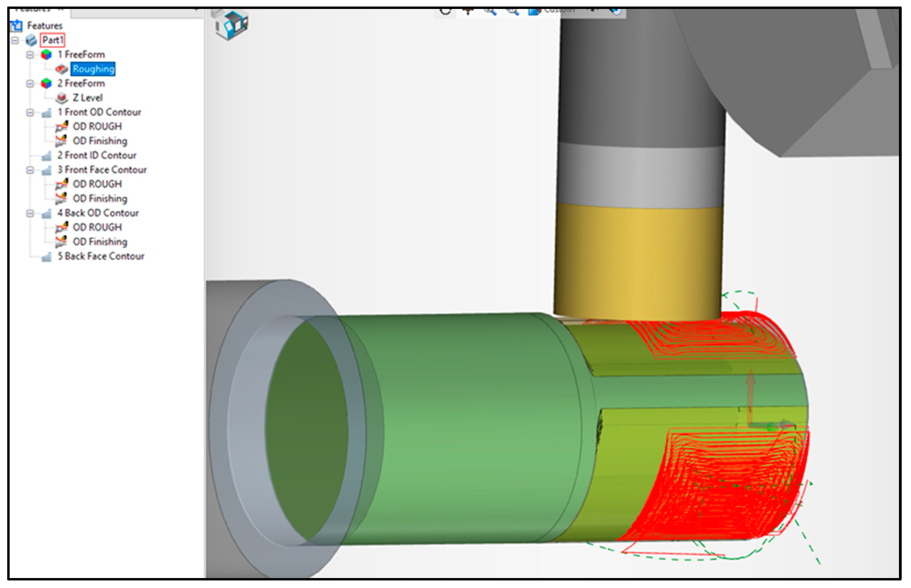This screenshot has width=911, height=588.
Task: Click OD ROUGH icon under Front OD Contour
Action: 61,127
